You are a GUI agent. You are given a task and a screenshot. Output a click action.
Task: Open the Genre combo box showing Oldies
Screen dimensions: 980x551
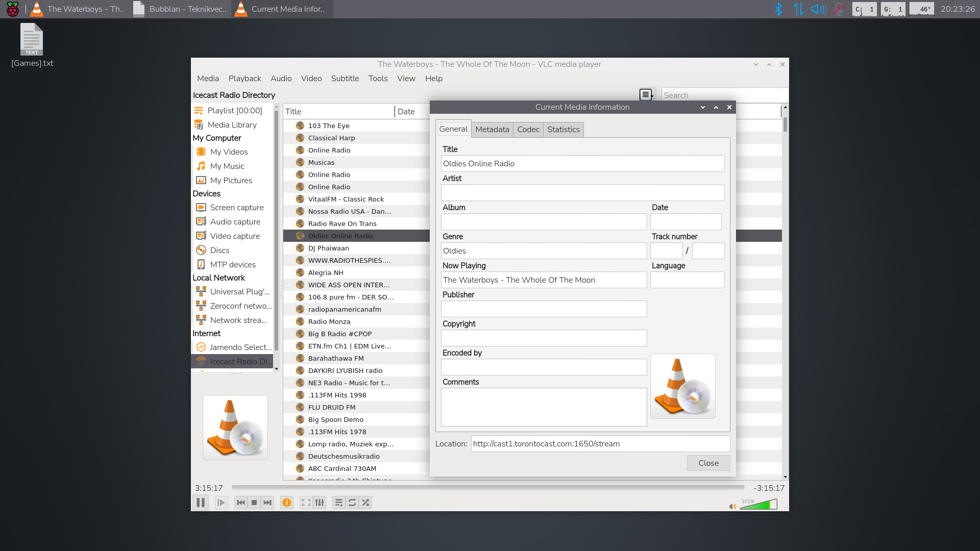544,251
